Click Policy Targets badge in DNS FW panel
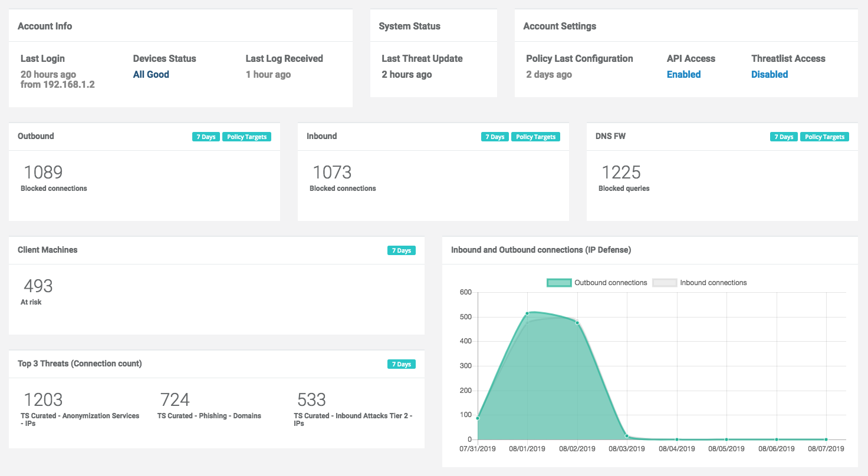868x476 pixels. (824, 137)
